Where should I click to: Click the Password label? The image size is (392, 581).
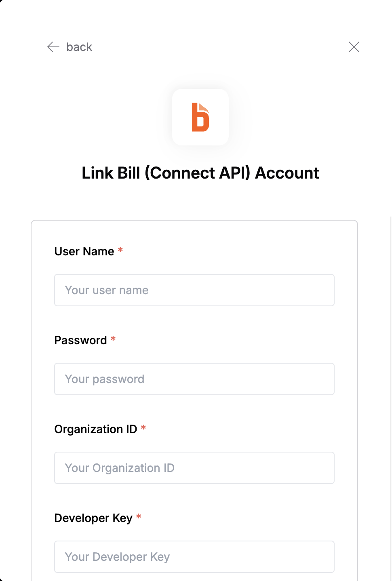[80, 340]
